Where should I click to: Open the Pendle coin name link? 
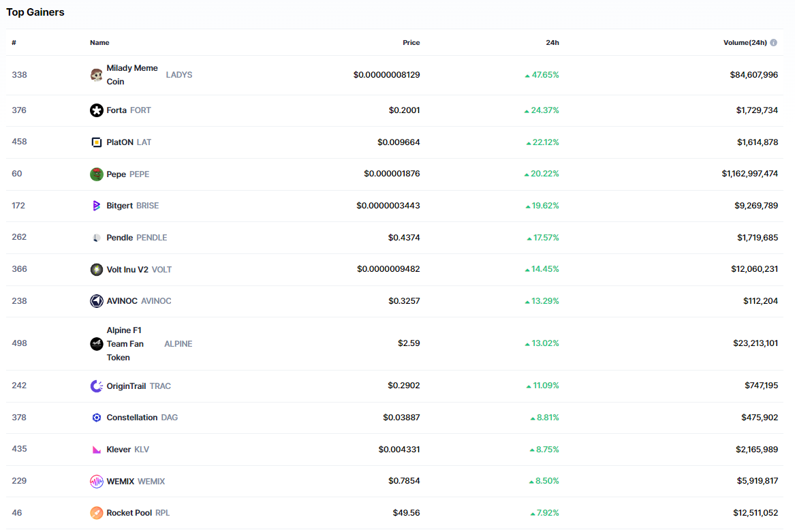coord(120,238)
